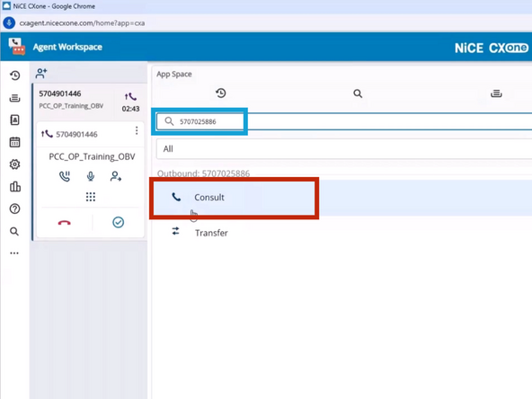532x399 pixels.
Task: Open the reporting bar chart icon
Action: pos(15,187)
